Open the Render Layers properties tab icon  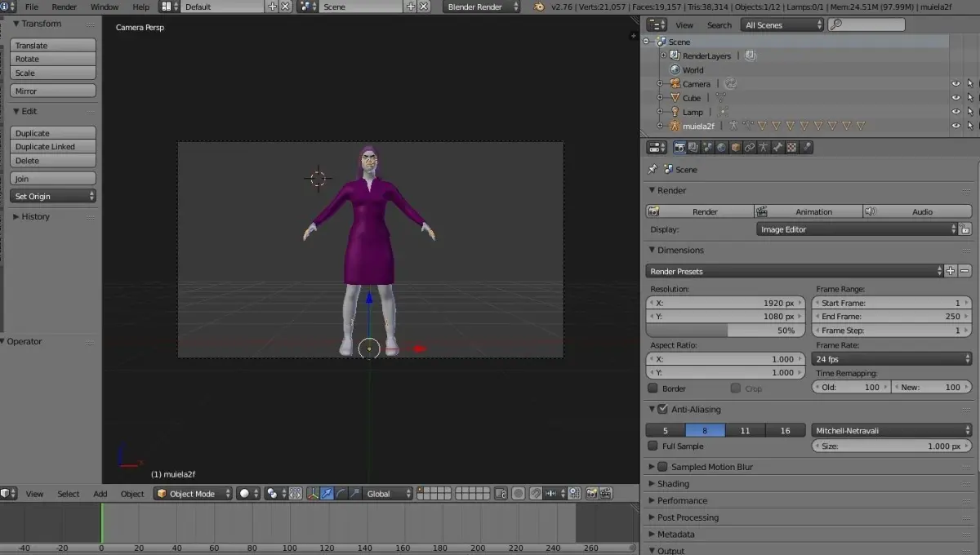(x=693, y=148)
